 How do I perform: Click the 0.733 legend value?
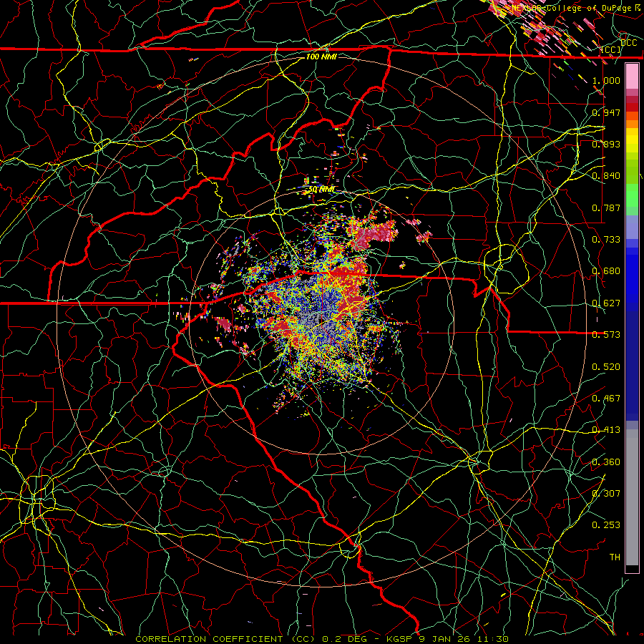(606, 240)
